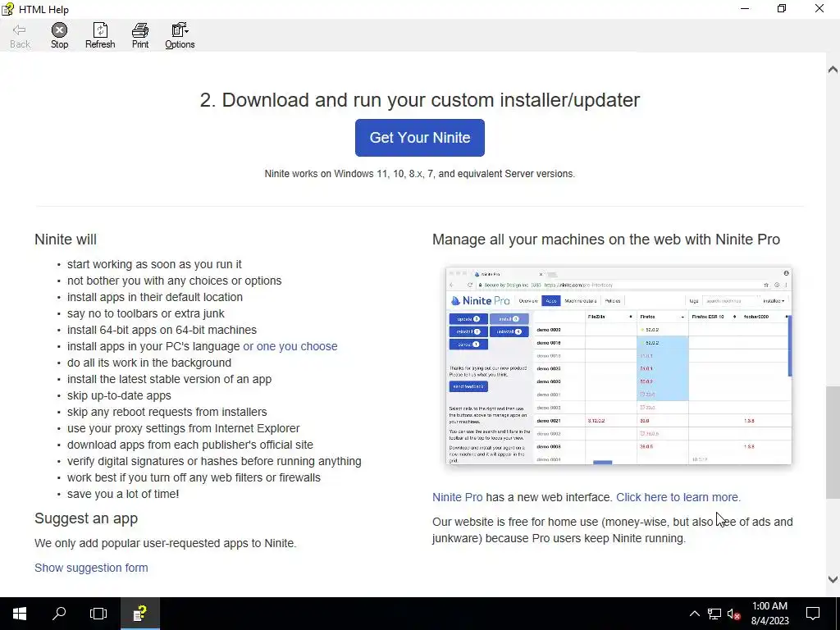Screen dimensions: 840x630
Task: Open the taskbar clock and date
Action: pyautogui.click(x=769, y=614)
